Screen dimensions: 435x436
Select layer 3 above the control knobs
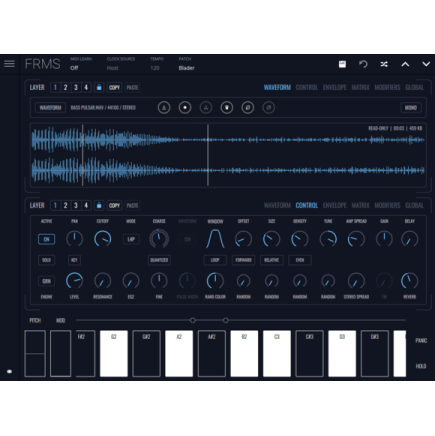(x=76, y=205)
